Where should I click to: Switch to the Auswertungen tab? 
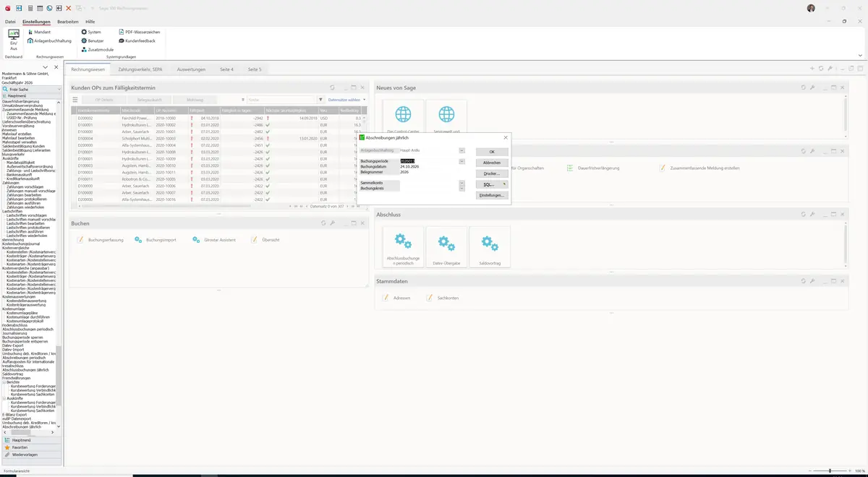(191, 69)
